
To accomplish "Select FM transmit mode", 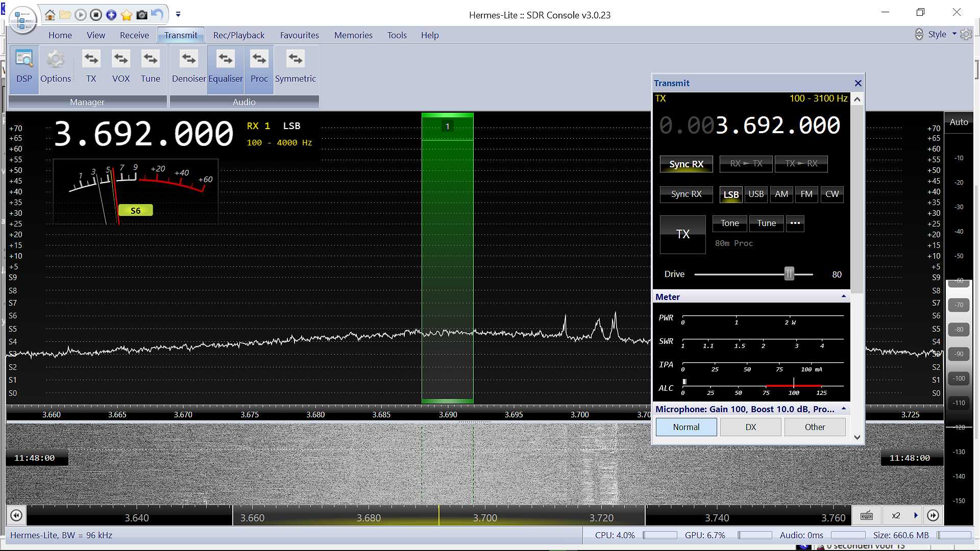I will [x=806, y=194].
